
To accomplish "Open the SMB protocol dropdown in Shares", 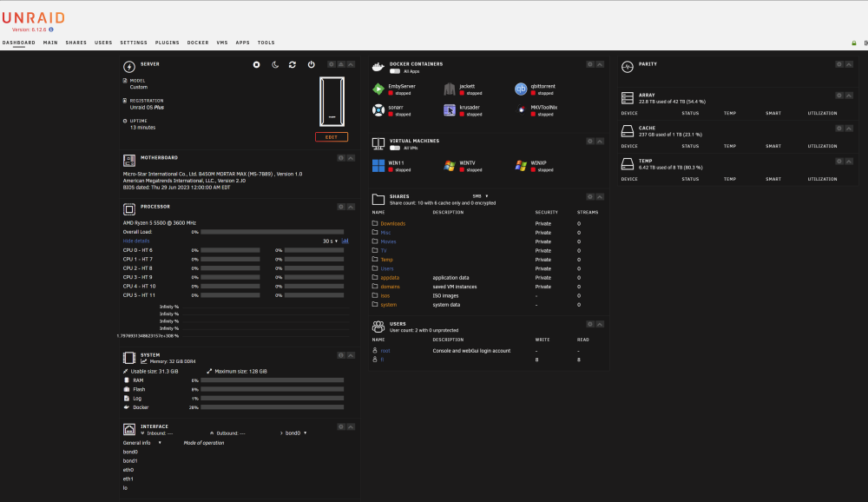I will (x=480, y=196).
